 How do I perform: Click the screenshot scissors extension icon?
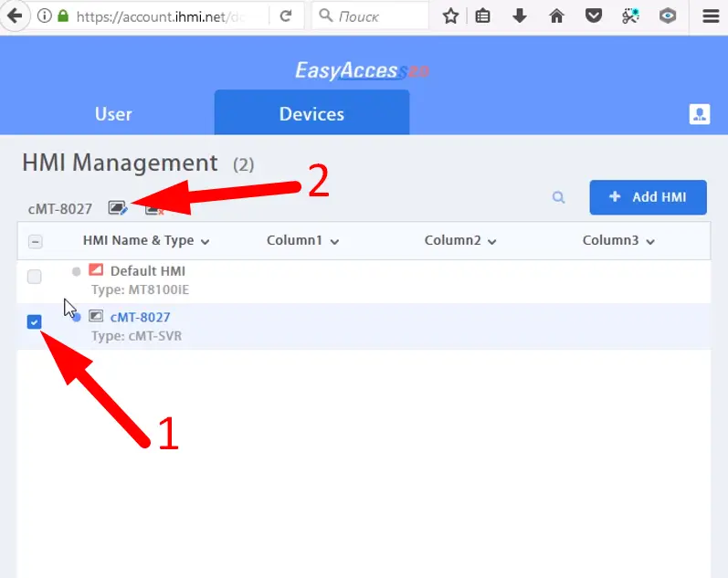click(x=630, y=16)
